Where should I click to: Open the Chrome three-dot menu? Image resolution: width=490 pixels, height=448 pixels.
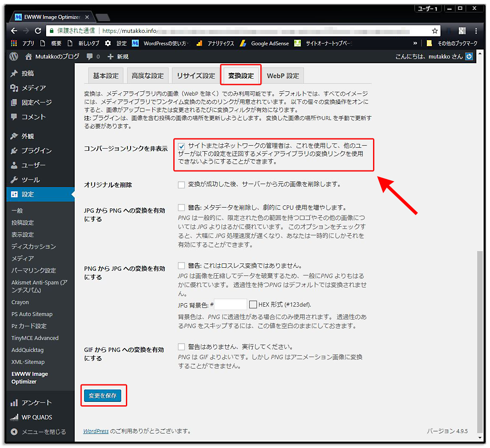click(x=477, y=31)
